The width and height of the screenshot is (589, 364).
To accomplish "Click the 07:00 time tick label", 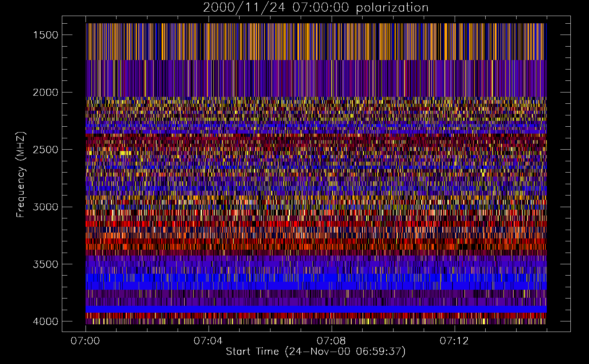I will (x=85, y=341).
